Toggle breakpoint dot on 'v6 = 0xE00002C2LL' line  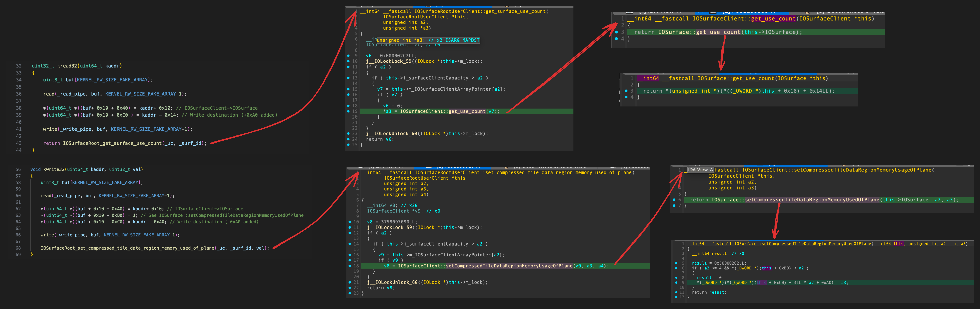pyautogui.click(x=348, y=56)
